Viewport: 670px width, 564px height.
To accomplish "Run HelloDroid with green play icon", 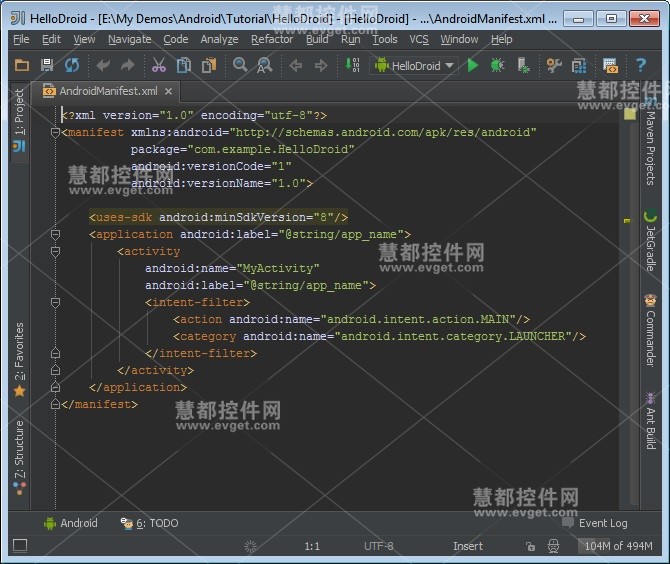I will 473,65.
